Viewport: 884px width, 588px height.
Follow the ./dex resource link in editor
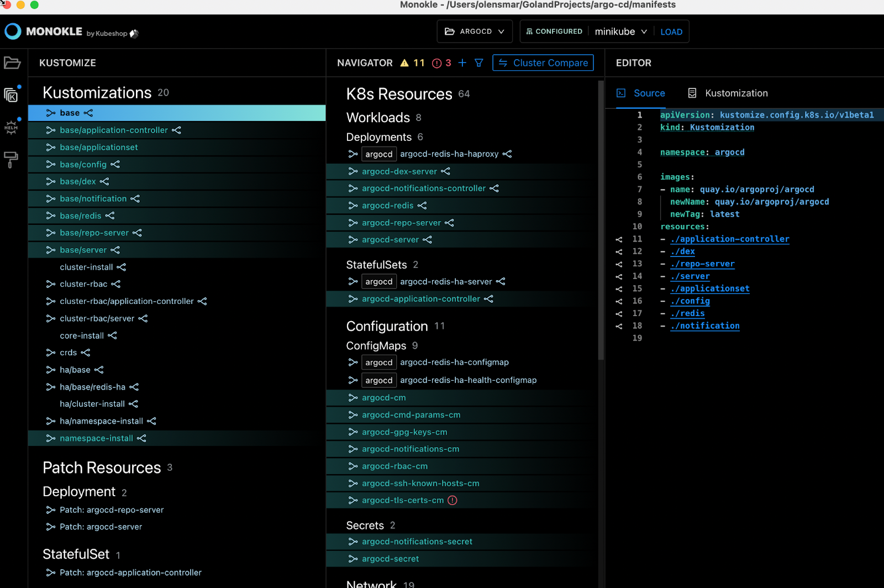pos(682,251)
